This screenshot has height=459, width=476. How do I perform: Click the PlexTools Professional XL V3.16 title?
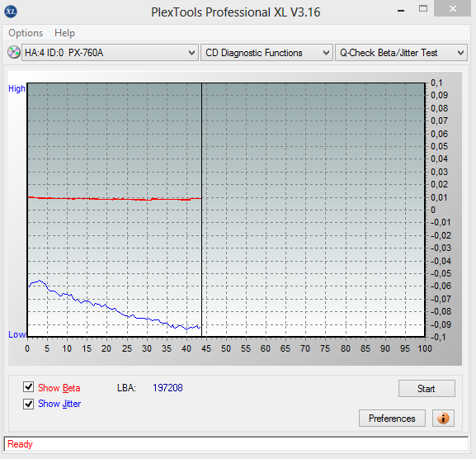pos(236,12)
